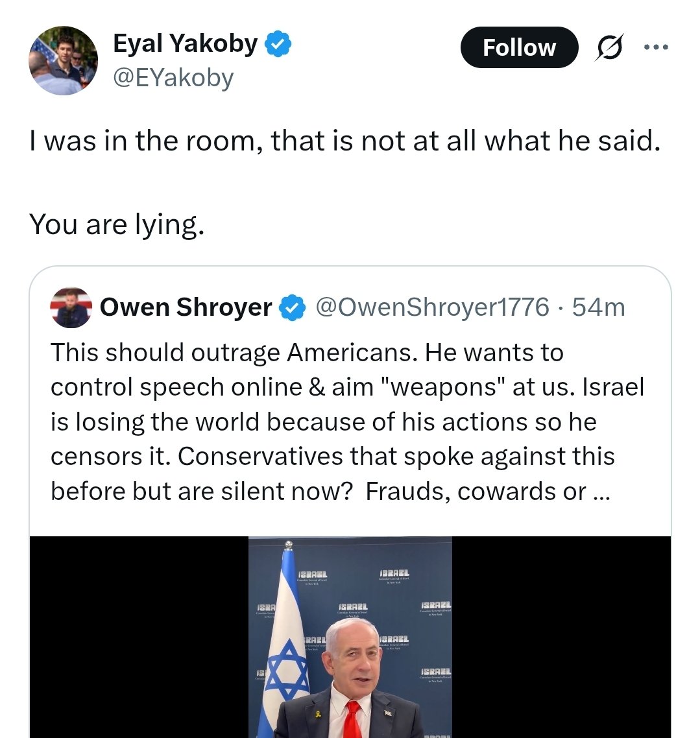Click the Eyal Yakoby display name
The height and width of the screenshot is (738, 700).
point(185,44)
